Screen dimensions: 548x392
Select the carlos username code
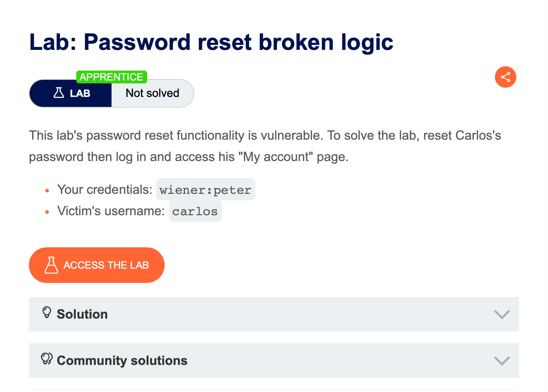(195, 211)
